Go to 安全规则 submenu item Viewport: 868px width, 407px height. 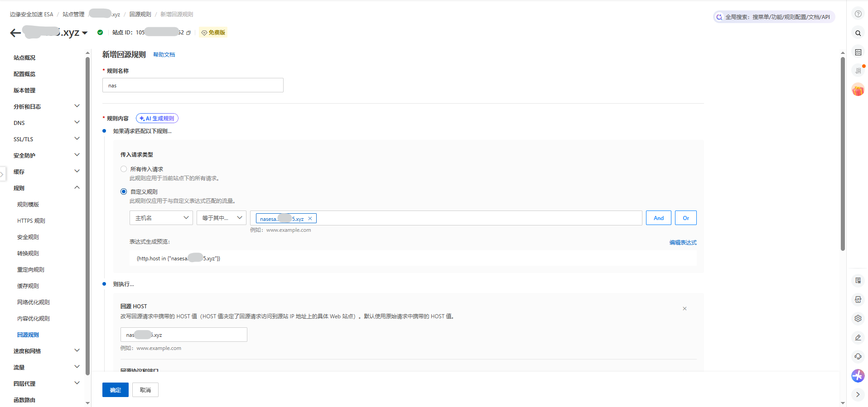pyautogui.click(x=28, y=237)
